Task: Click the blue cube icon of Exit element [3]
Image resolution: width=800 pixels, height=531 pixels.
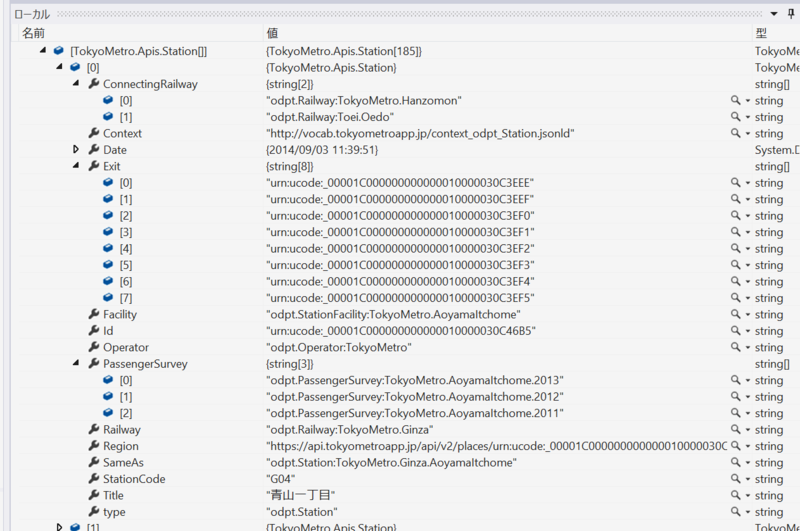Action: (108, 232)
